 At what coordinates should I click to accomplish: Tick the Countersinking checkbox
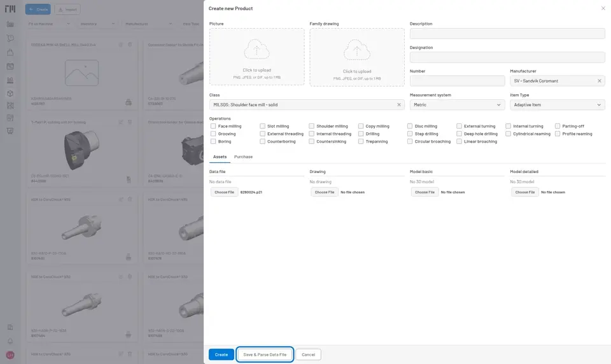point(311,141)
